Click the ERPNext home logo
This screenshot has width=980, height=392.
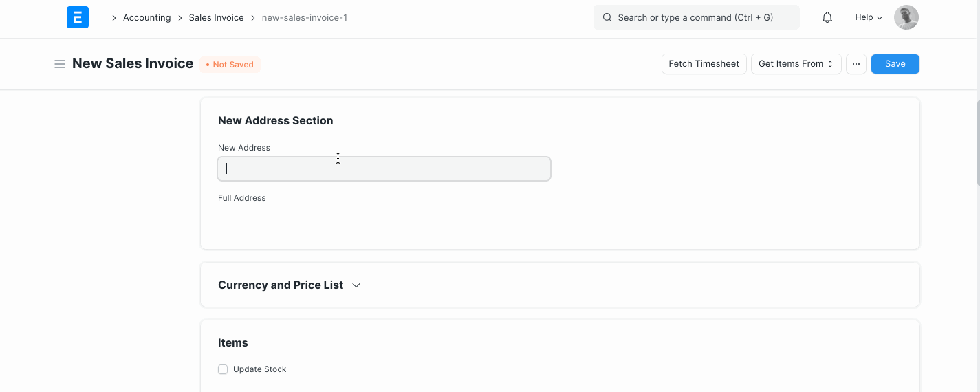78,17
